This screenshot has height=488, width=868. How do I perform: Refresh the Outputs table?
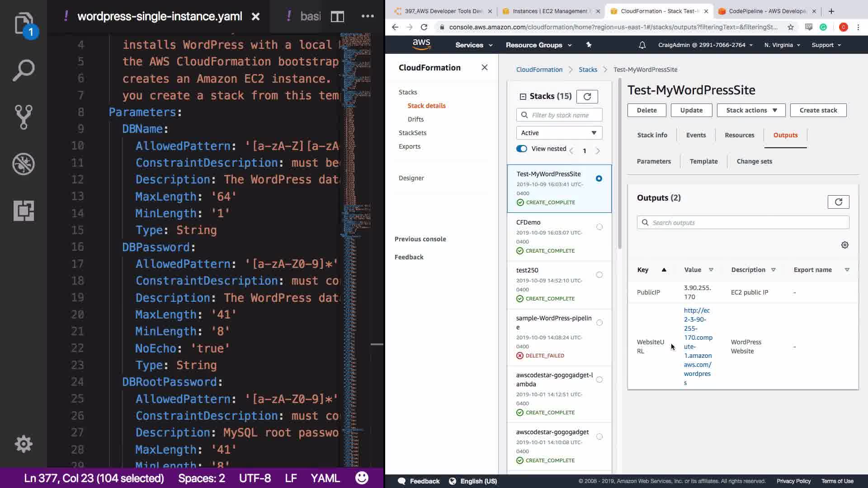click(838, 202)
